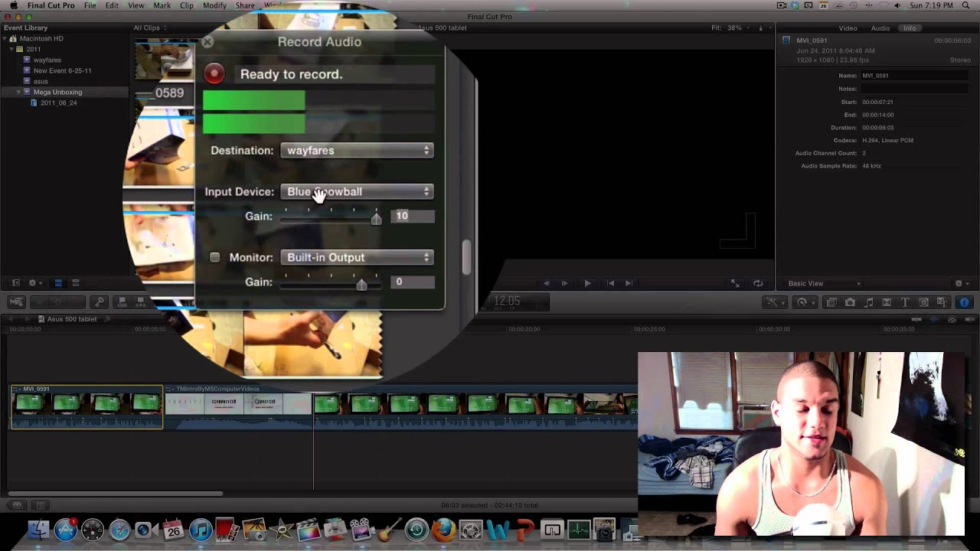Viewport: 980px width, 551px height.
Task: Click the monitor Gain value field showing 0
Action: 413,282
